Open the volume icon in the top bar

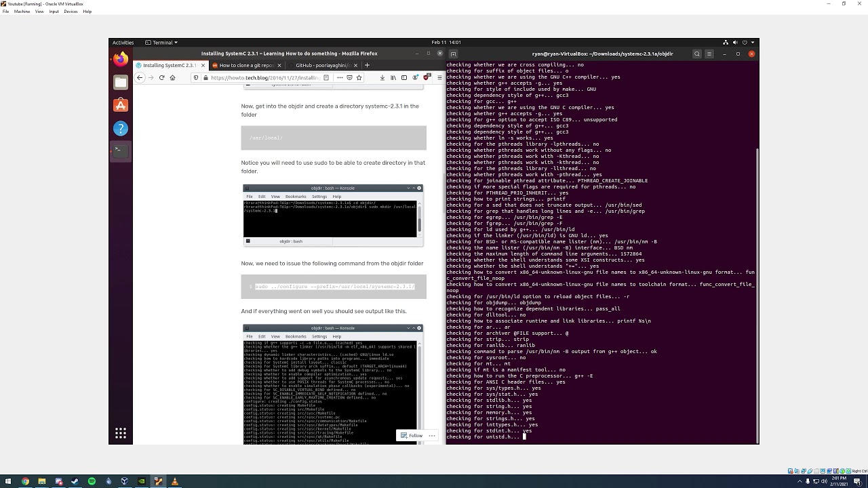tap(736, 42)
